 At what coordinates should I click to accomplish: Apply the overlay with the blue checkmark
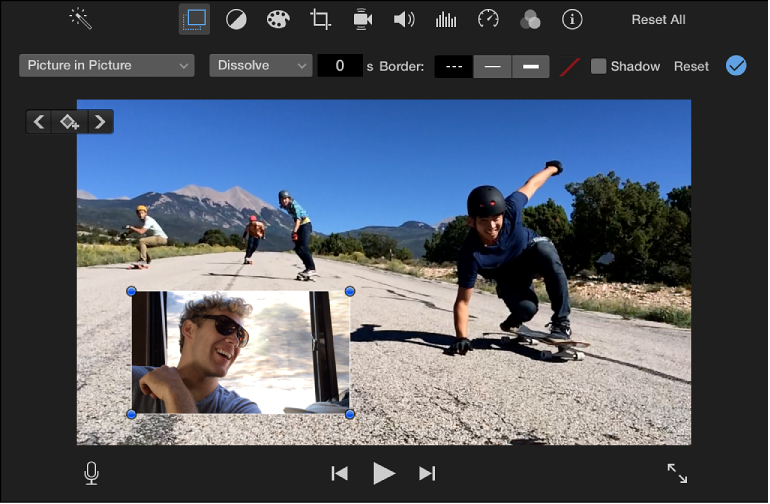pos(736,66)
